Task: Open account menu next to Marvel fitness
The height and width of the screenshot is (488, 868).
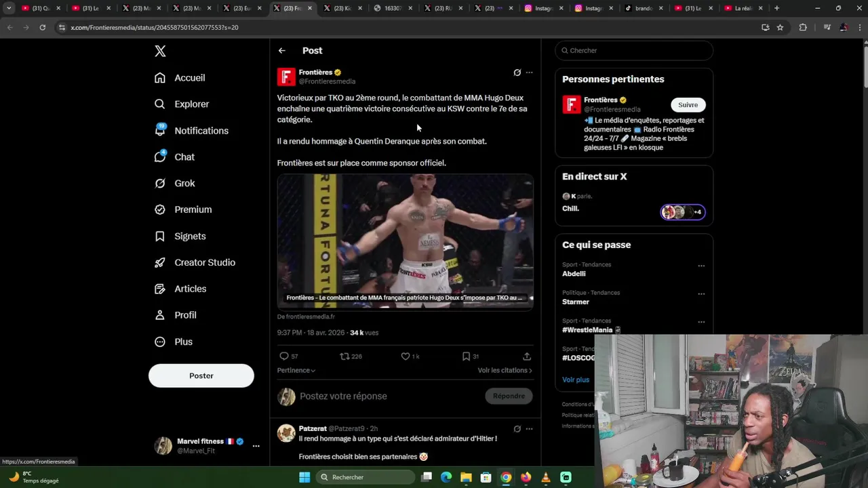Action: (x=256, y=446)
